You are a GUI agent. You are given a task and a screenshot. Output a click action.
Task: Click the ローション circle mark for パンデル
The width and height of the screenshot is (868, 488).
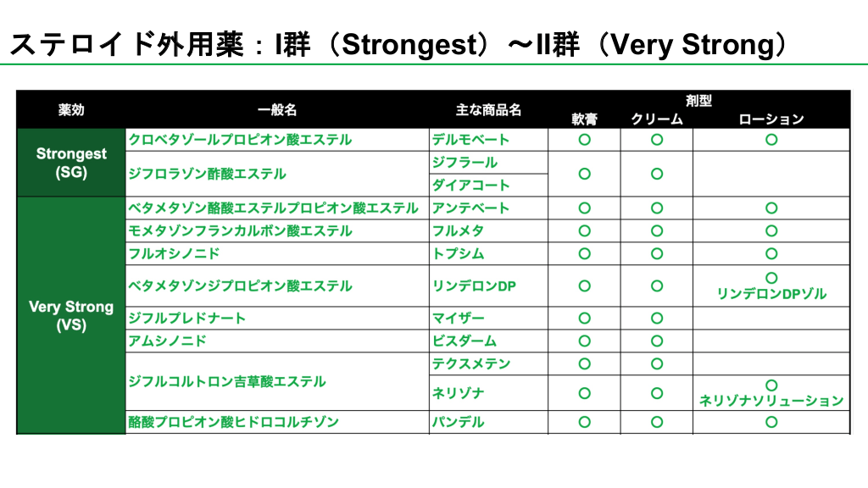(x=771, y=422)
